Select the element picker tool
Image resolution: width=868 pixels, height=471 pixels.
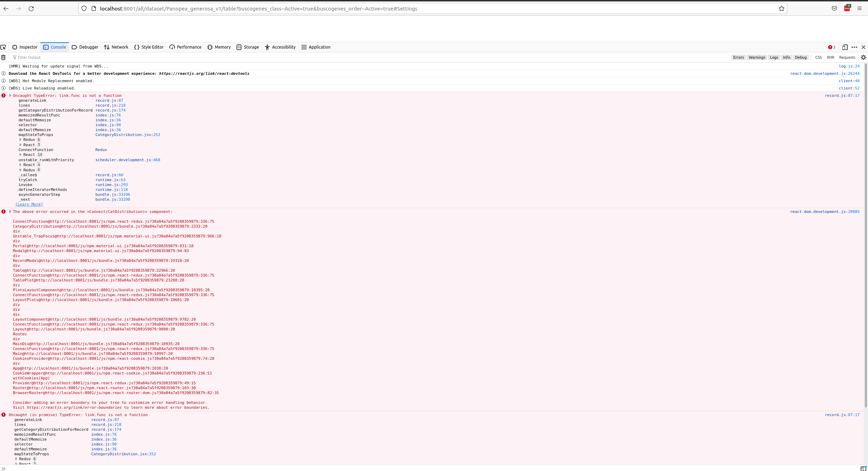(3, 47)
